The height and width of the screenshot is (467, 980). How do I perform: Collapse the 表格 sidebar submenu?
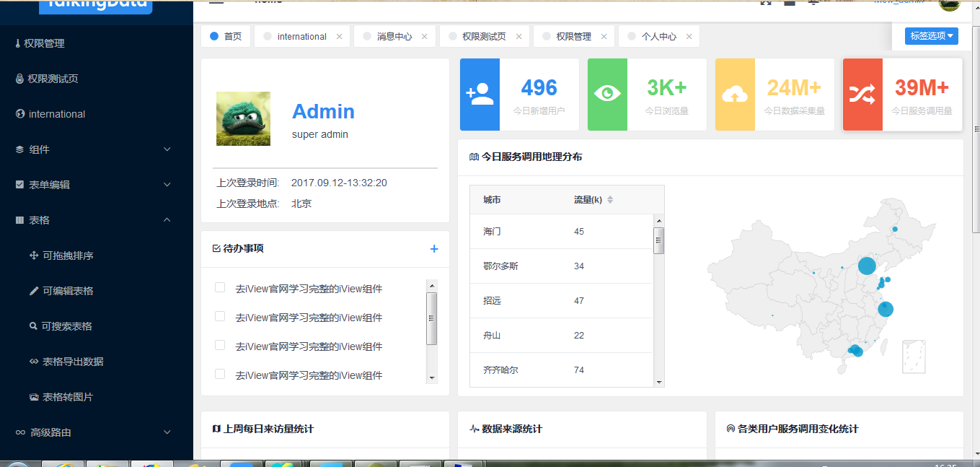[97, 220]
